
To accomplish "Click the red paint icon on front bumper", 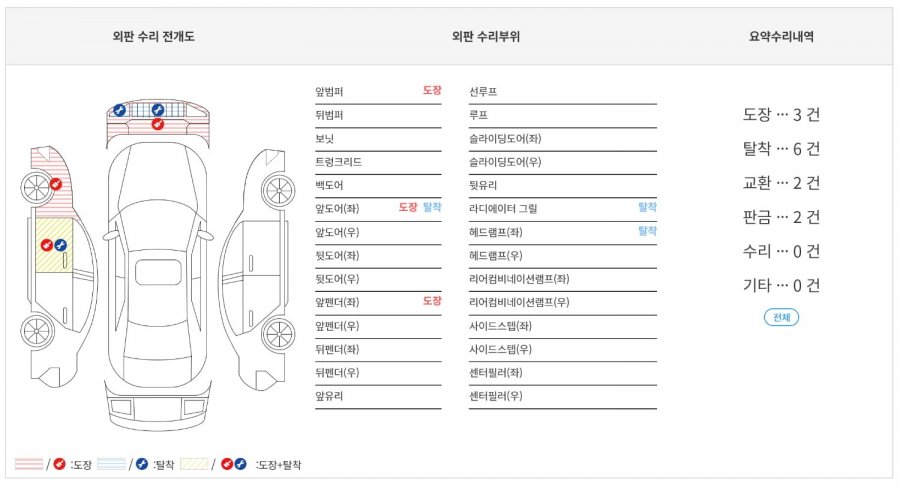I will click(x=157, y=124).
